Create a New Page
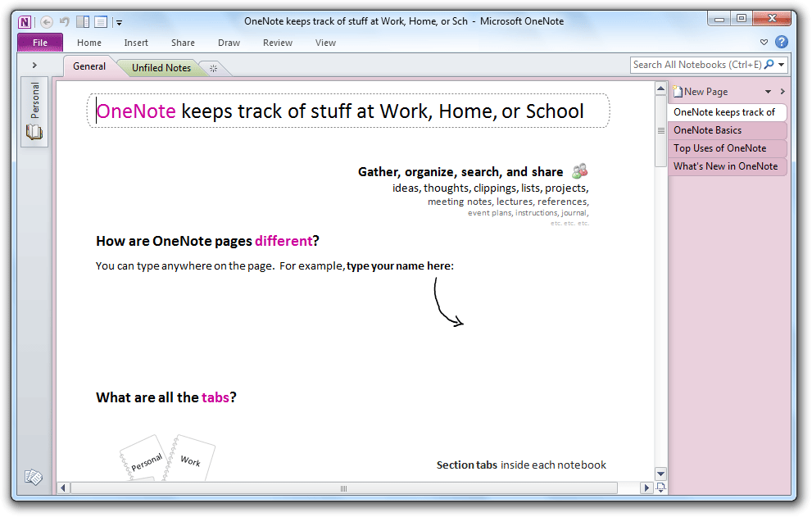This screenshot has height=517, width=812. click(701, 92)
